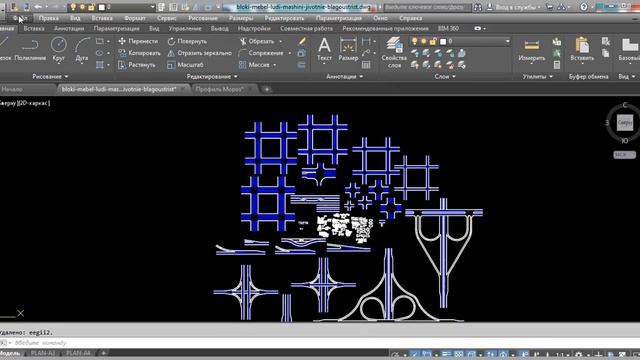Select the rectangle drawing tool

pyautogui.click(x=100, y=41)
